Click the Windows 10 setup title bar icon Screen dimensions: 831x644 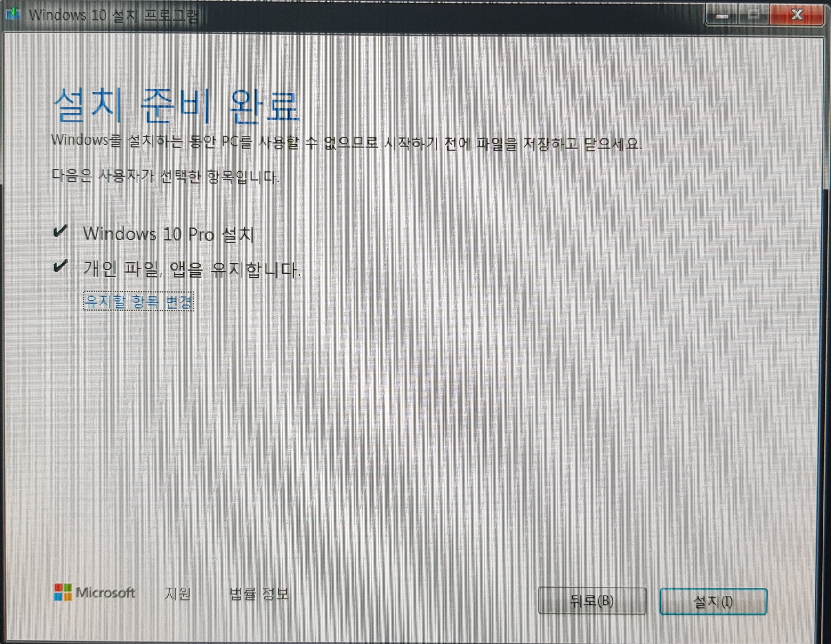tap(13, 14)
